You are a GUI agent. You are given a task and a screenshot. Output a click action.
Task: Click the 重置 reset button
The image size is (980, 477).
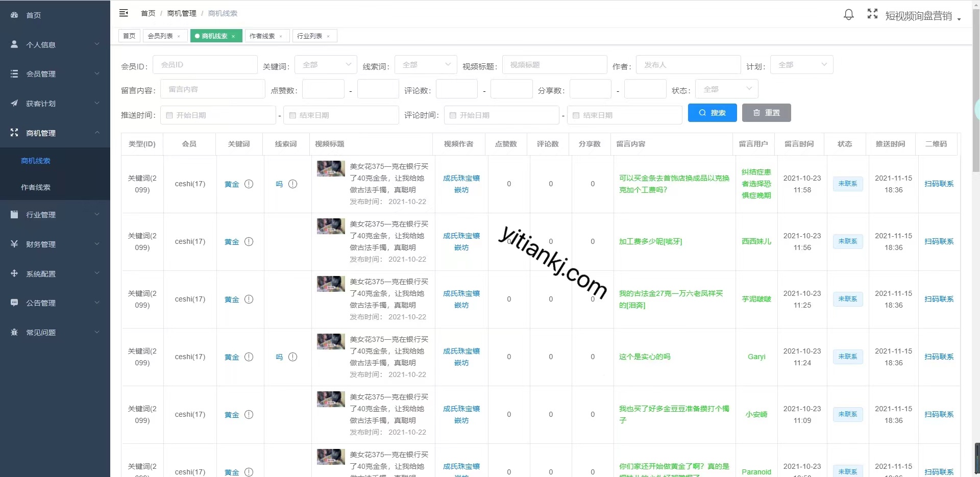pyautogui.click(x=766, y=113)
